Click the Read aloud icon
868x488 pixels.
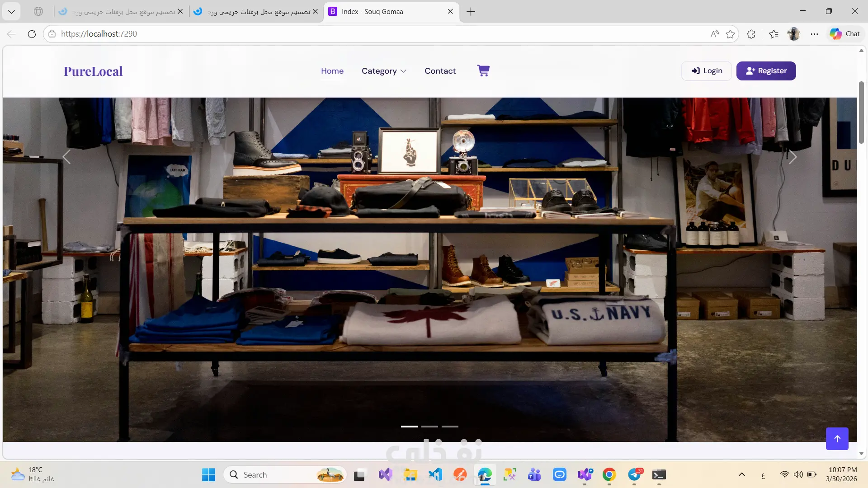click(714, 34)
